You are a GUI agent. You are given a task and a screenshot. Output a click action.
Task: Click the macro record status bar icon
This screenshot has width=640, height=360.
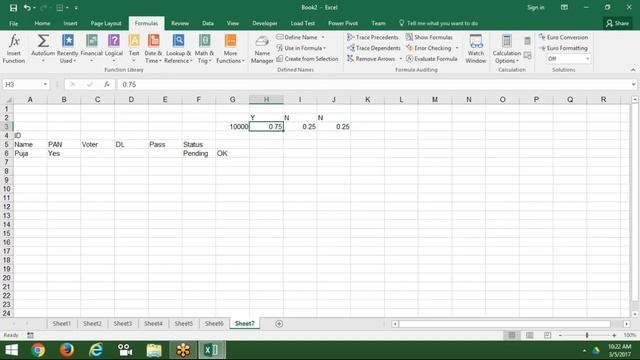(x=30, y=335)
